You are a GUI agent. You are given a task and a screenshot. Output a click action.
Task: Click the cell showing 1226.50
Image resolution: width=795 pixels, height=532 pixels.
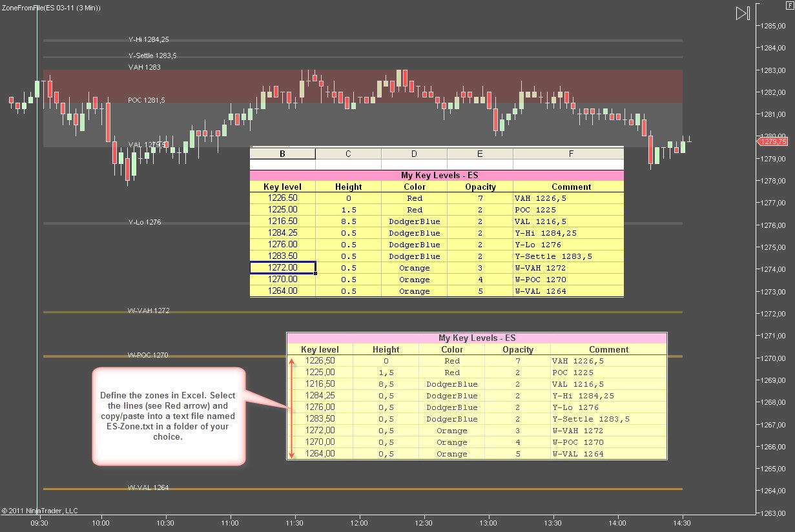point(283,198)
